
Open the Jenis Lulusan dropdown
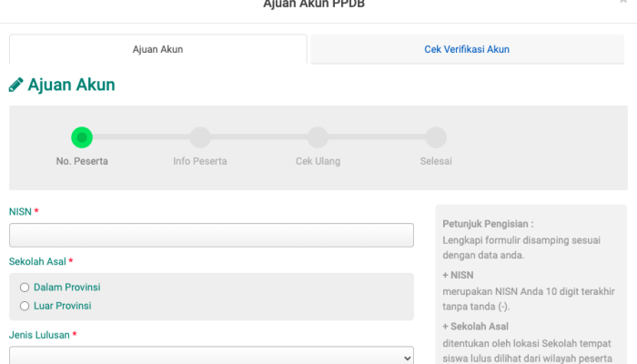coord(211,356)
